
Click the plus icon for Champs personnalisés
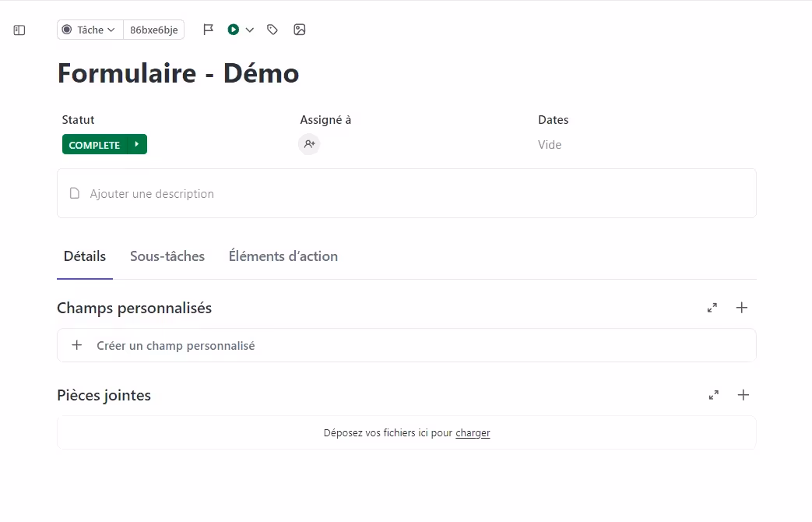point(742,308)
